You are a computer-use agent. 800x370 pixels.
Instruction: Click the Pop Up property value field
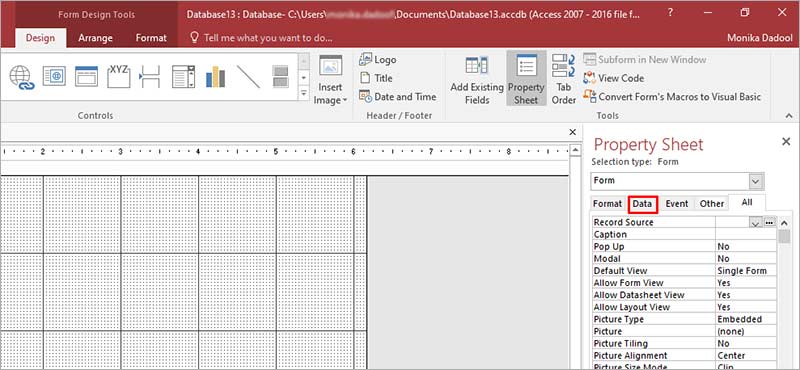tap(746, 246)
